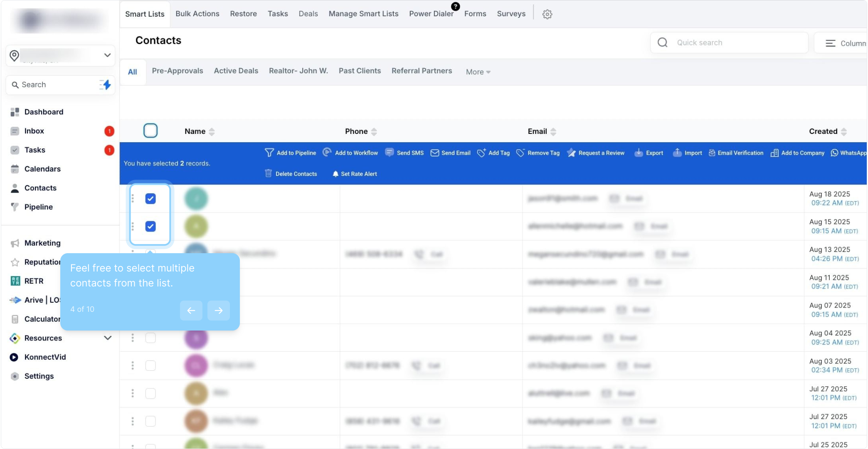Viewport: 868px width, 449px height.
Task: Click the Send SMS action icon
Action: (389, 153)
